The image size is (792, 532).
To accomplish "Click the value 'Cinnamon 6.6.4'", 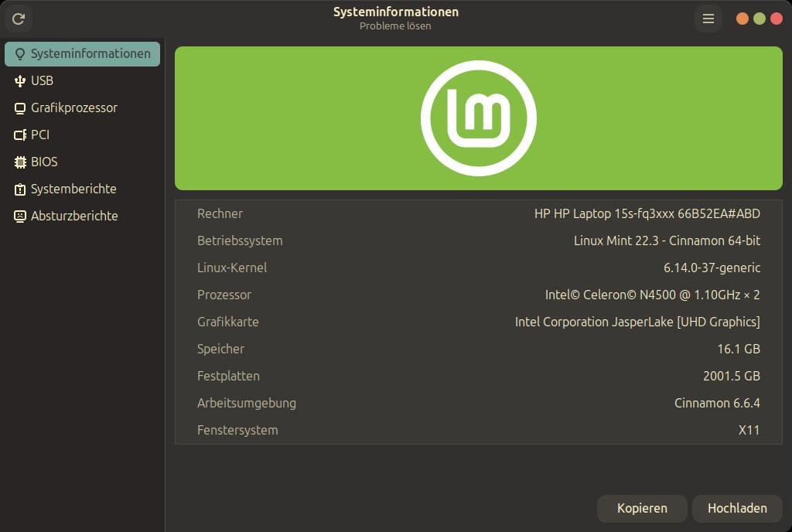I will pos(717,404).
